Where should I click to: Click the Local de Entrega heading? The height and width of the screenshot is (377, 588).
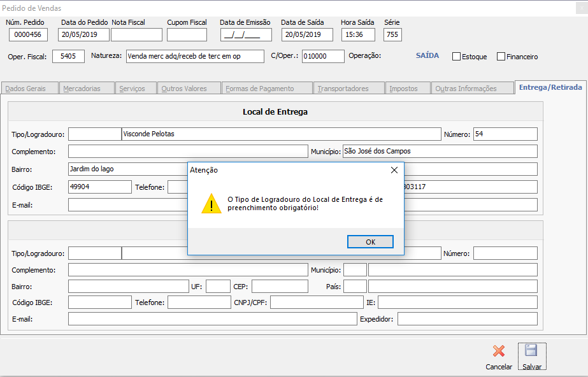[x=275, y=111]
